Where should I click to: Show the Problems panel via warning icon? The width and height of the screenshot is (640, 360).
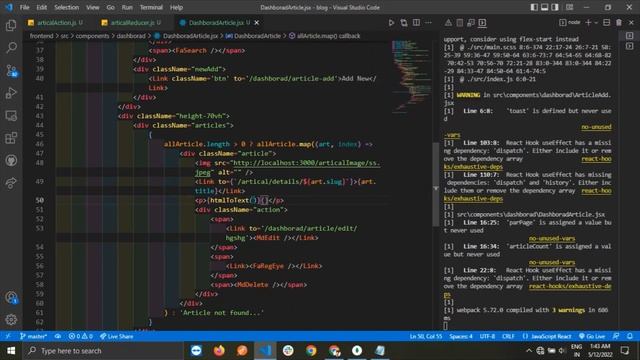point(448,23)
